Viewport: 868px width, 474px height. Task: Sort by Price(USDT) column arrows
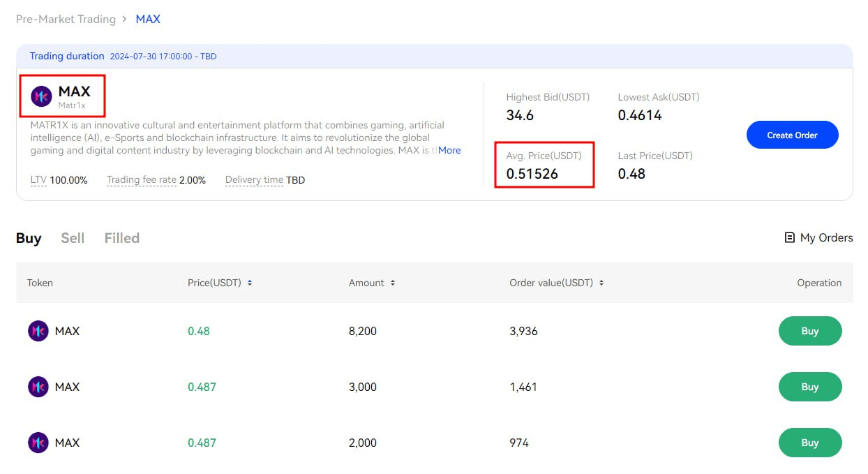pyautogui.click(x=250, y=283)
